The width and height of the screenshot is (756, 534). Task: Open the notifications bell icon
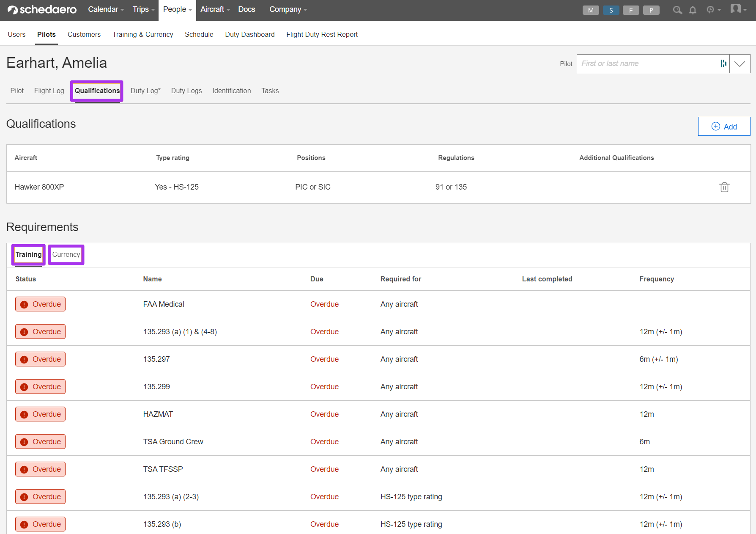coord(693,10)
